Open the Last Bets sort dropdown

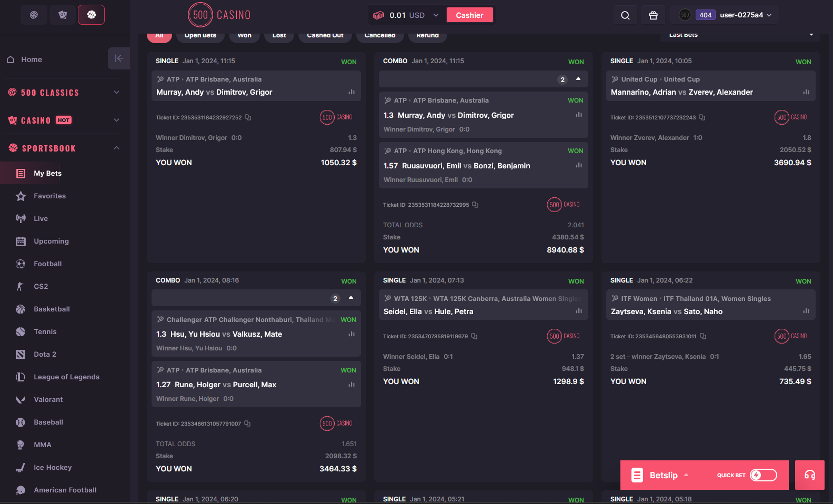tap(740, 35)
